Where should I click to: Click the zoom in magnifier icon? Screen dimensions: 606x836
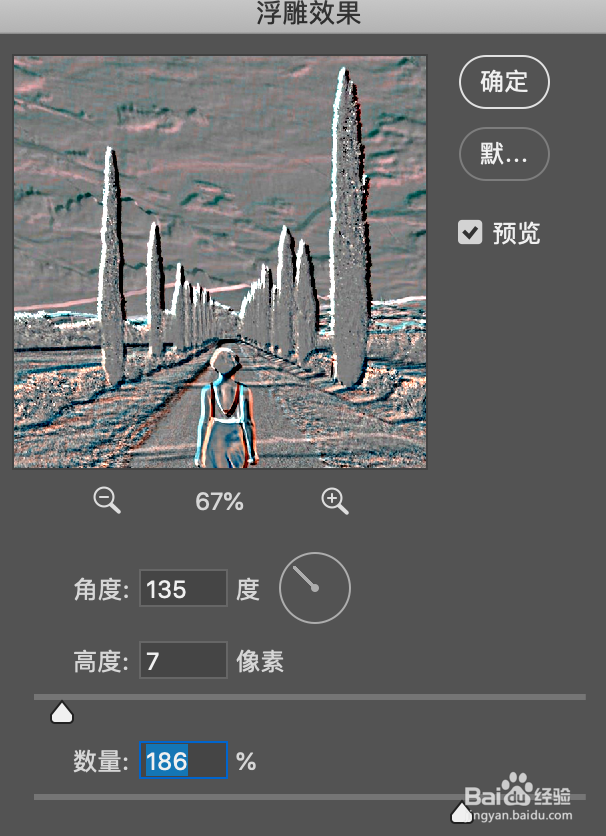tap(335, 501)
